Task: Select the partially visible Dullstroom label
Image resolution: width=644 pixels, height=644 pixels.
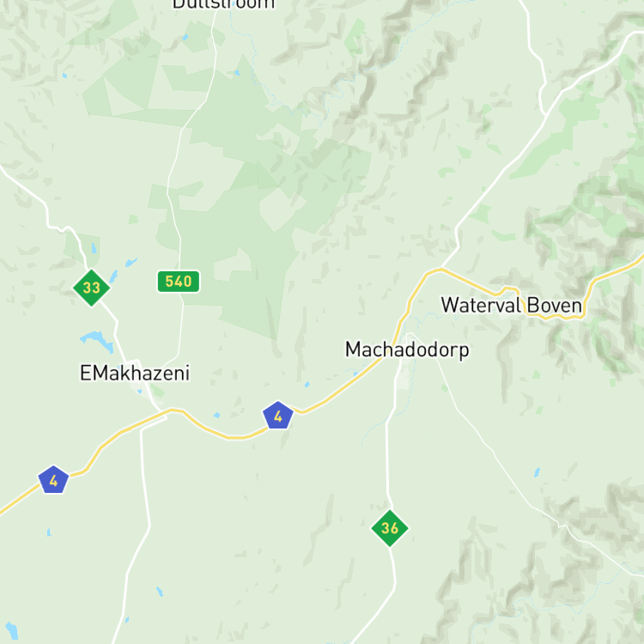Action: pos(223,4)
